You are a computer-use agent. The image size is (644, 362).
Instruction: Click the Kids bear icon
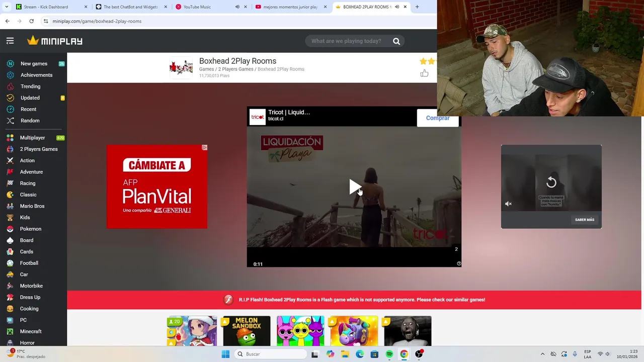[x=10, y=218]
